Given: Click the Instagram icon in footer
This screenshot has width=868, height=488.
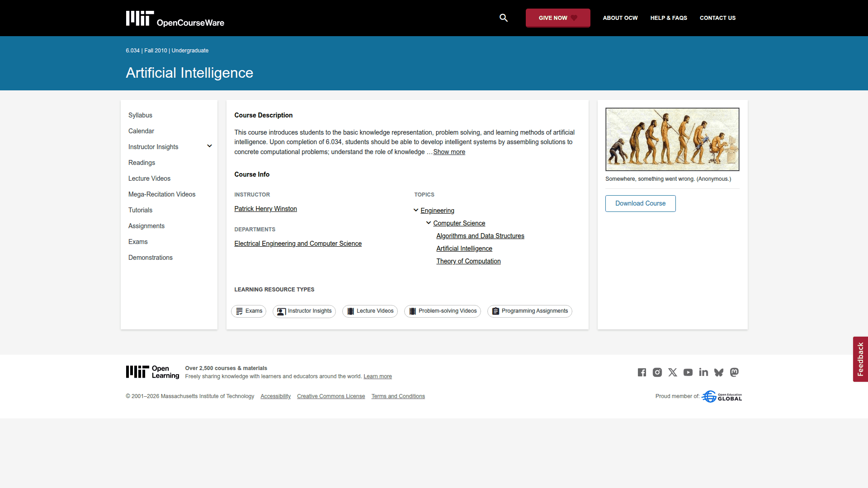Looking at the screenshot, I should [x=657, y=372].
